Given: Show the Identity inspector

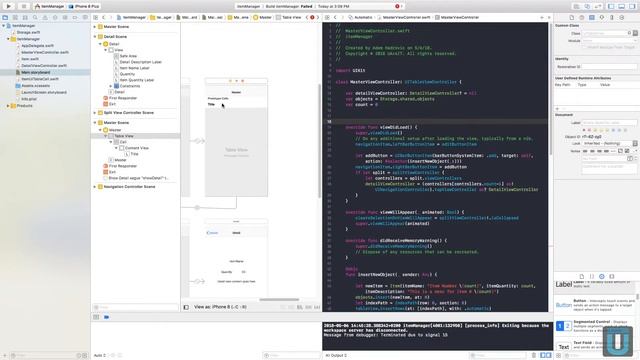Looking at the screenshot, I should pos(591,18).
